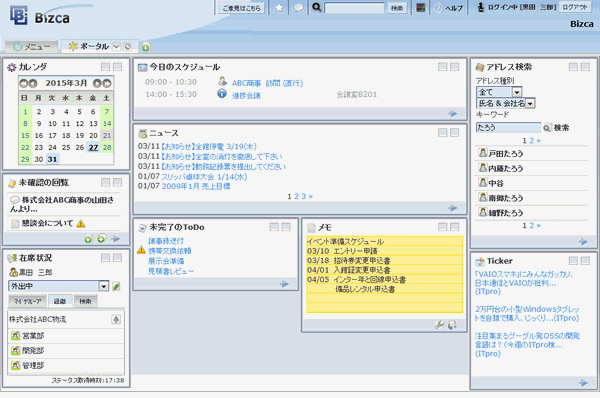Minimize the カレンダ portlet
The width and height of the screenshot is (600, 398).
coord(106,67)
